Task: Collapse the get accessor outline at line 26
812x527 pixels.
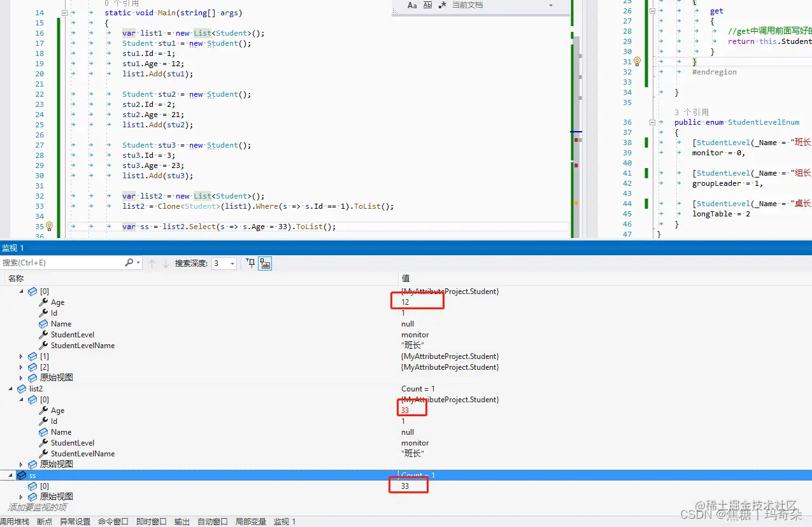Action: (652, 11)
